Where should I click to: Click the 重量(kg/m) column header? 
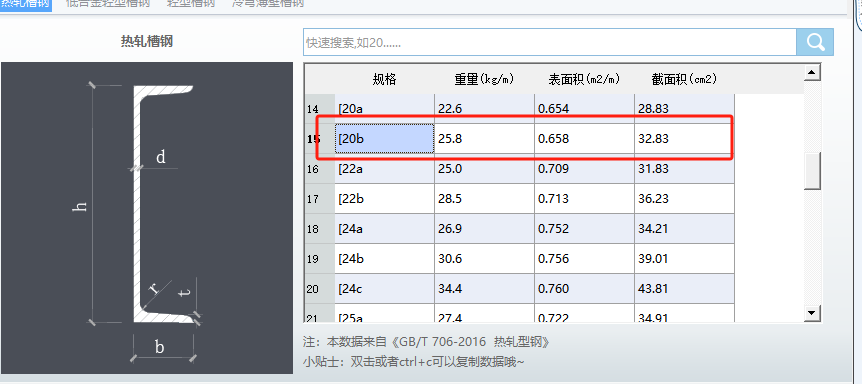pos(484,79)
